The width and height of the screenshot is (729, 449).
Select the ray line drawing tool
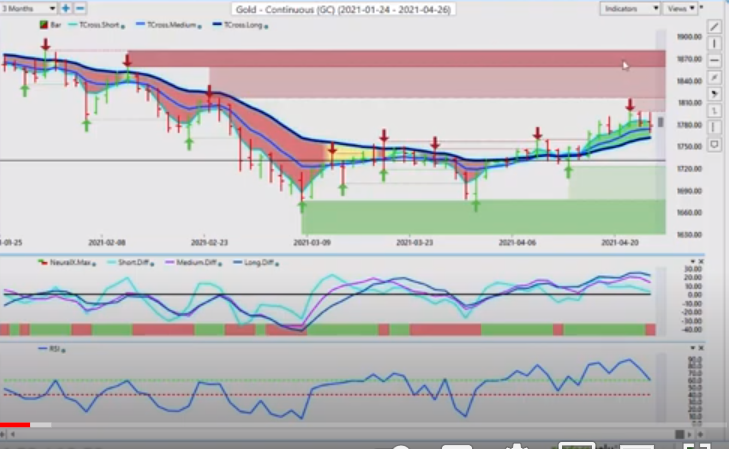pos(714,77)
